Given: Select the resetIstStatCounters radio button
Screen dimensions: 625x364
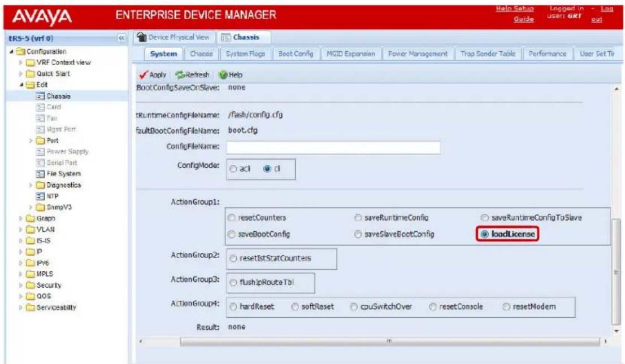Looking at the screenshot, I should [233, 258].
